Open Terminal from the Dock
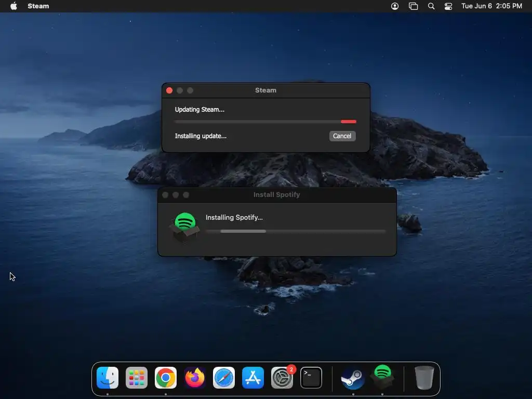 tap(311, 378)
